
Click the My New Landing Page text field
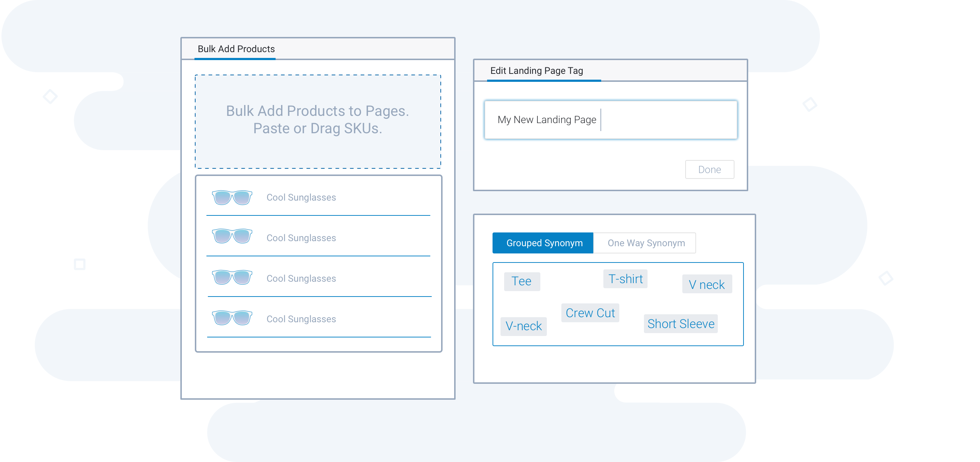(x=610, y=119)
